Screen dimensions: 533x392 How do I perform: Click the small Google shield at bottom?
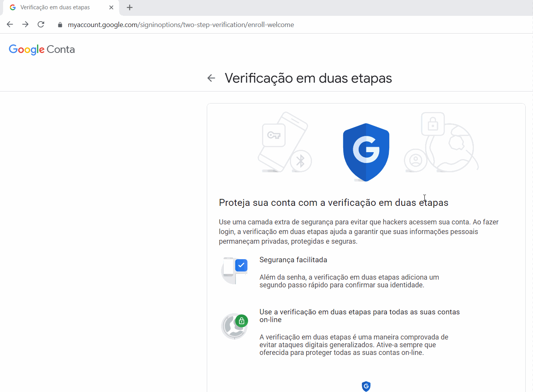[366, 386]
